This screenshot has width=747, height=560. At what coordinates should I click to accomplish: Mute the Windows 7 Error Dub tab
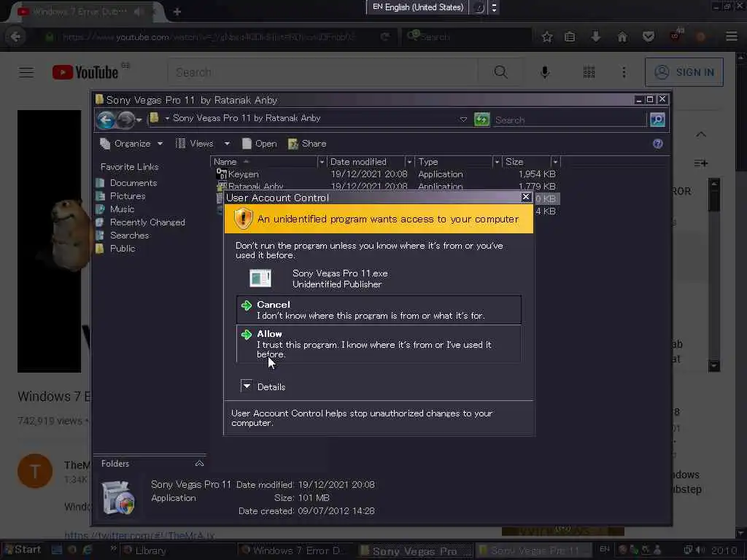tap(139, 12)
